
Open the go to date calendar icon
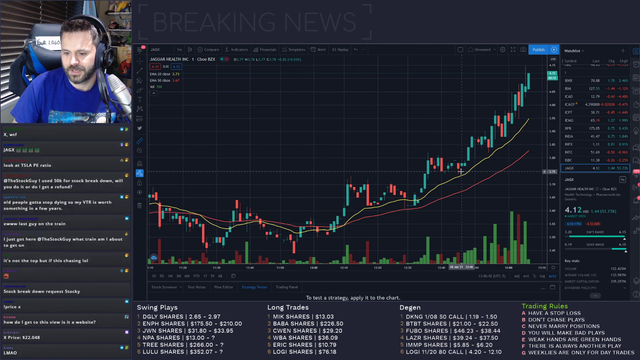pyautogui.click(x=233, y=276)
